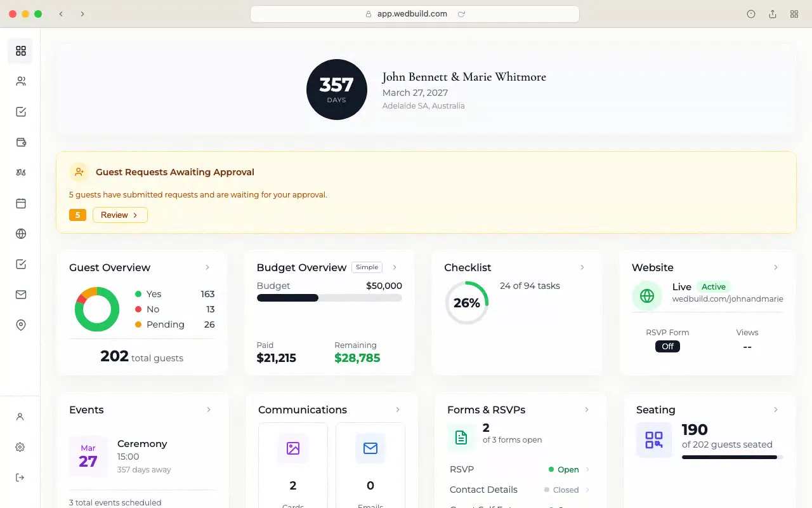This screenshot has height=508, width=812.
Task: Expand the Events card chevron
Action: coord(209,410)
